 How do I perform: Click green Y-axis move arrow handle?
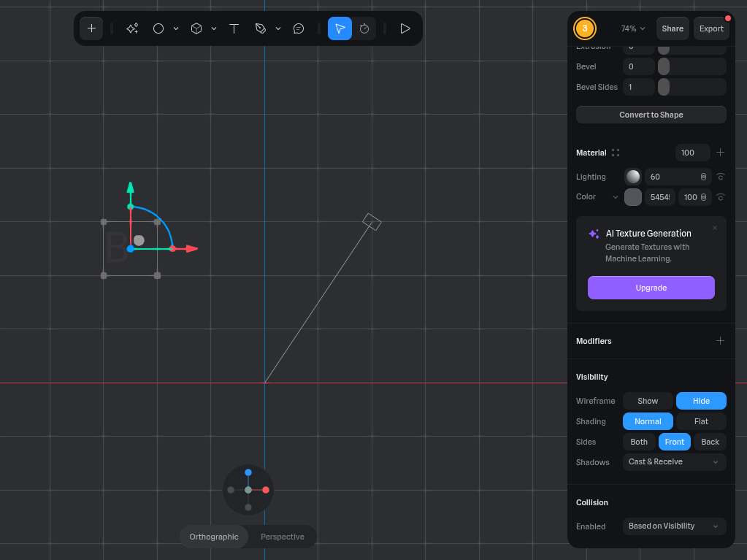pyautogui.click(x=130, y=187)
